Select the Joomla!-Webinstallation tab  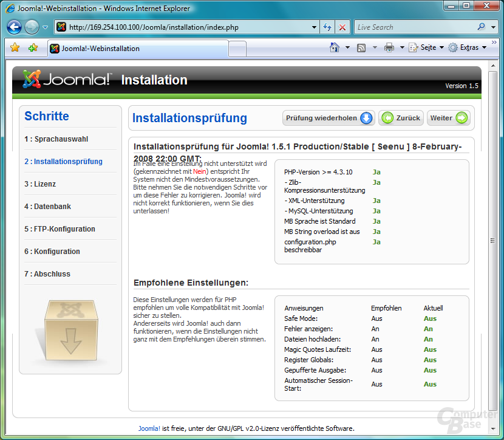[138, 49]
